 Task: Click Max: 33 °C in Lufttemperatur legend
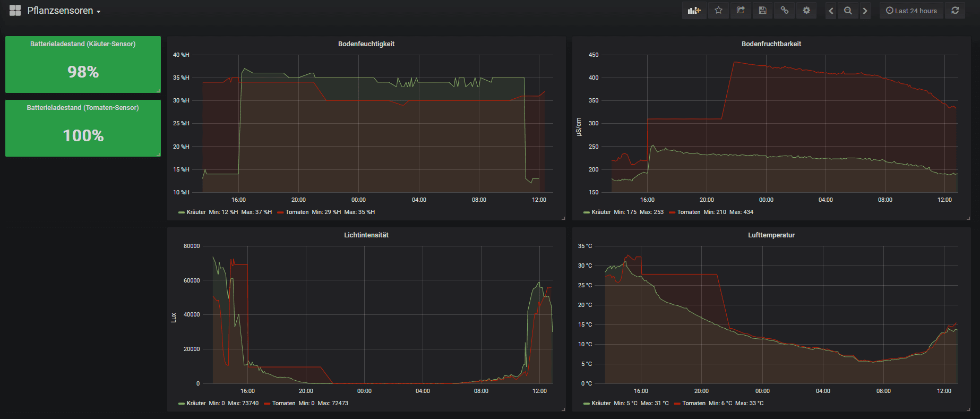click(749, 404)
